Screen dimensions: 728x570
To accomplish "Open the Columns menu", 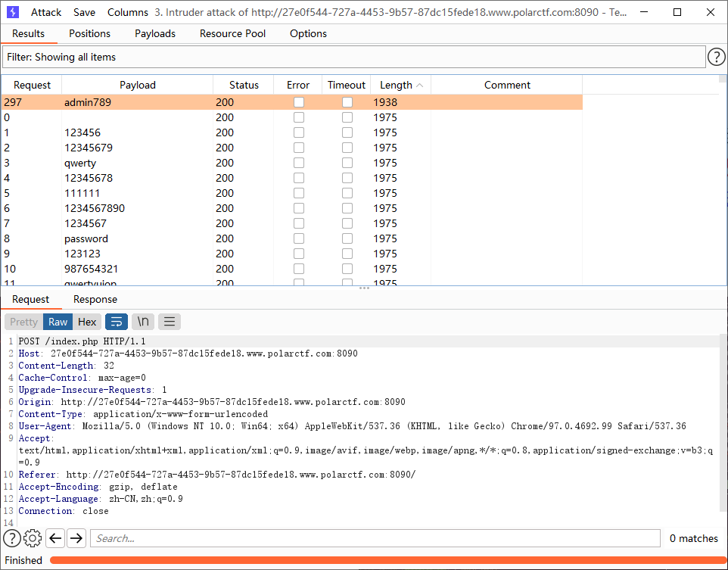I will tap(128, 12).
